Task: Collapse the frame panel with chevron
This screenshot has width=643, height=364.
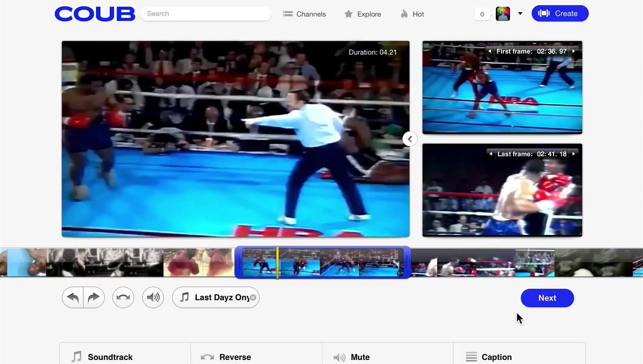Action: tap(410, 139)
